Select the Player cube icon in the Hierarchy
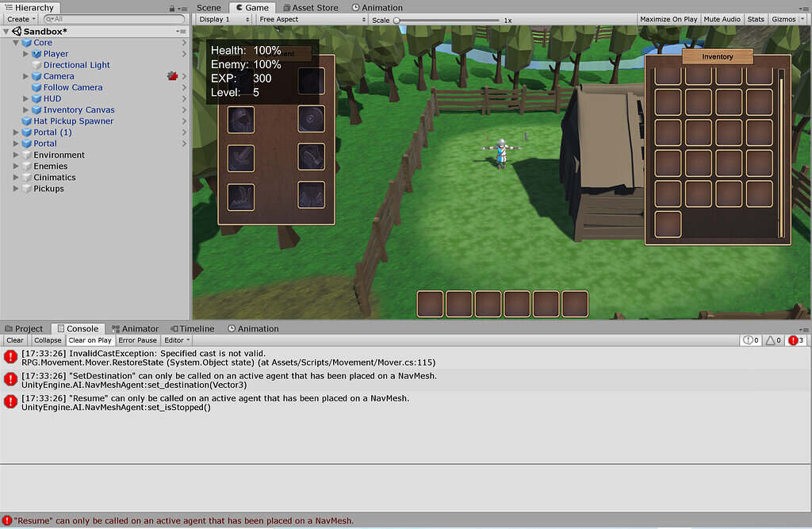The image size is (812, 529). pos(37,53)
